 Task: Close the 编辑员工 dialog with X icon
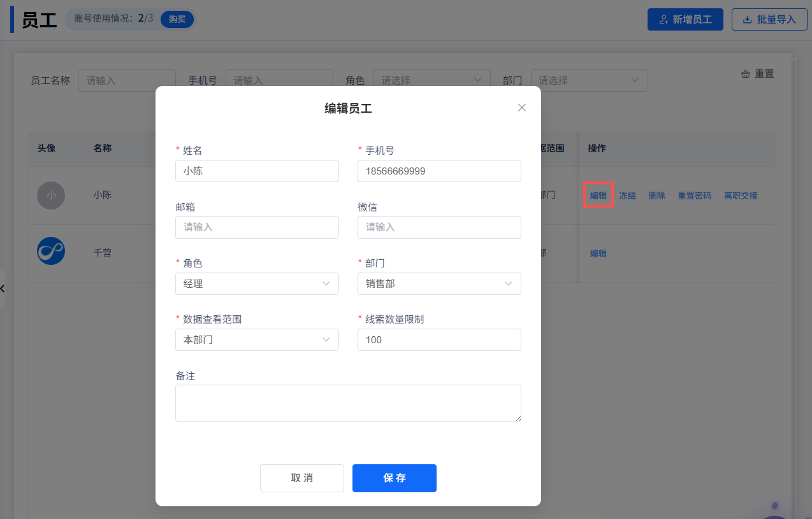521,108
